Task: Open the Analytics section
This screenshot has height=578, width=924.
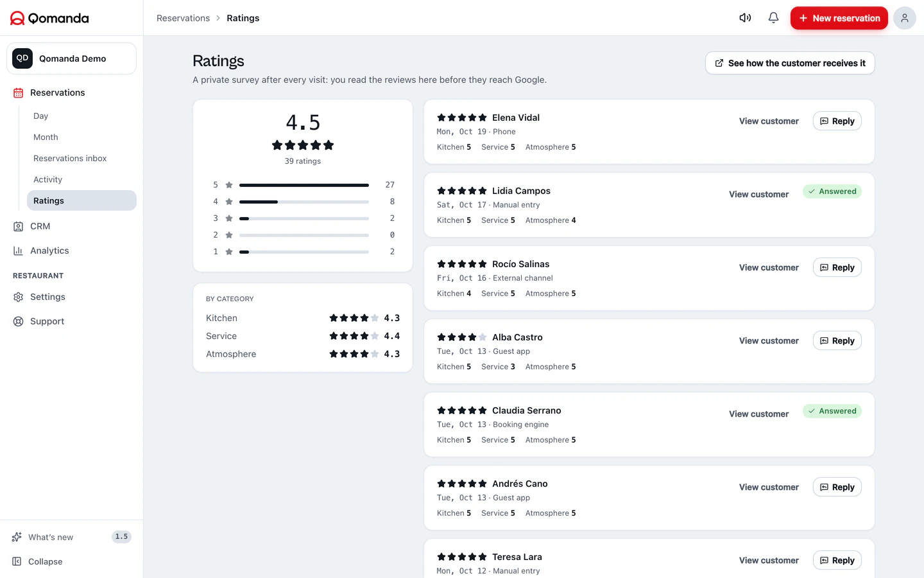Action: click(71, 250)
